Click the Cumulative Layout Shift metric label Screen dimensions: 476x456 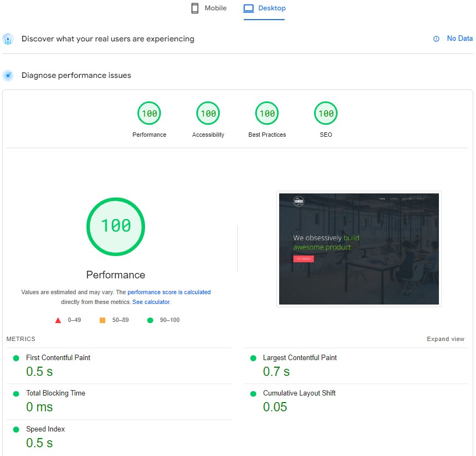[x=299, y=393]
